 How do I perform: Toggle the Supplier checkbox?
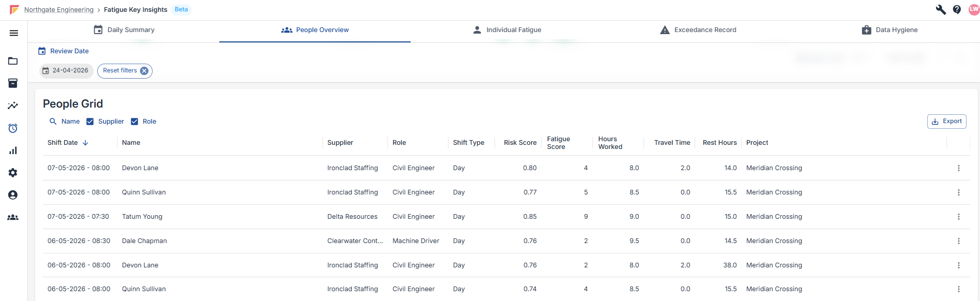pos(90,122)
